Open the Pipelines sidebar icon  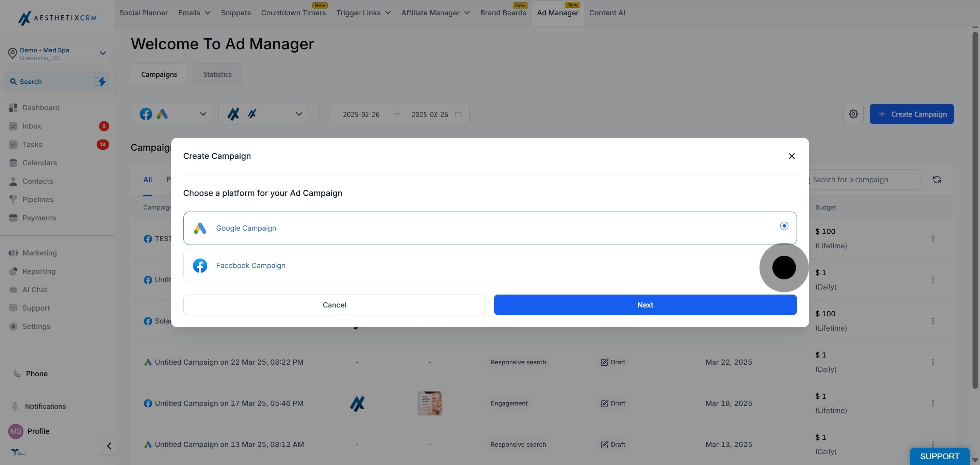pyautogui.click(x=13, y=200)
